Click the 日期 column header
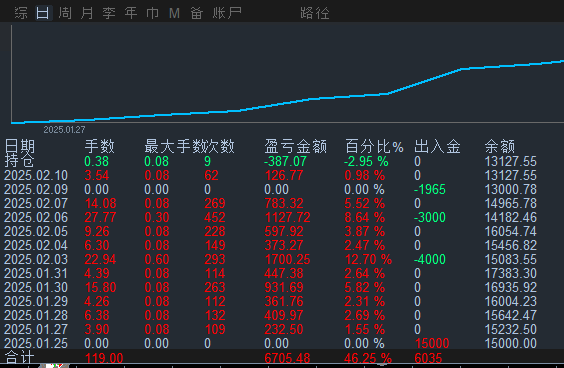Viewport: 564px width, 368px height. point(19,146)
